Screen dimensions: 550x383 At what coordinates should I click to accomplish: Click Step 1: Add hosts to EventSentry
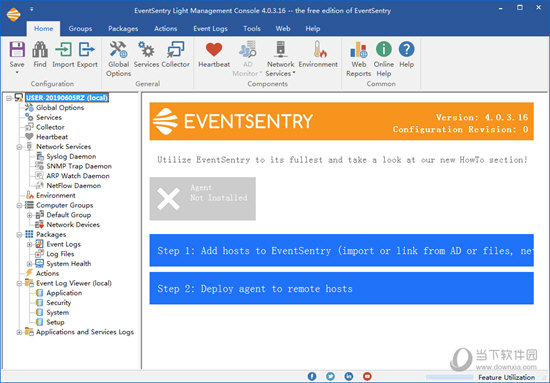click(x=342, y=250)
